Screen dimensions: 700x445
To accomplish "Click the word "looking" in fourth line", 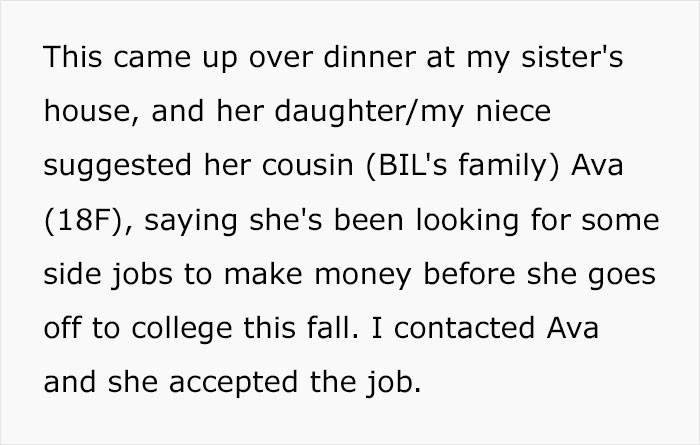I will point(467,220).
